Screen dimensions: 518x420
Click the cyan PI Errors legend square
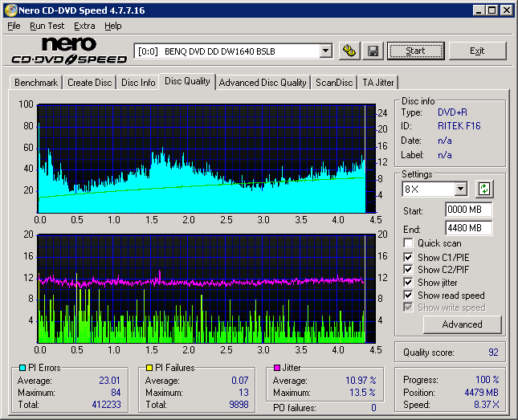coord(22,368)
